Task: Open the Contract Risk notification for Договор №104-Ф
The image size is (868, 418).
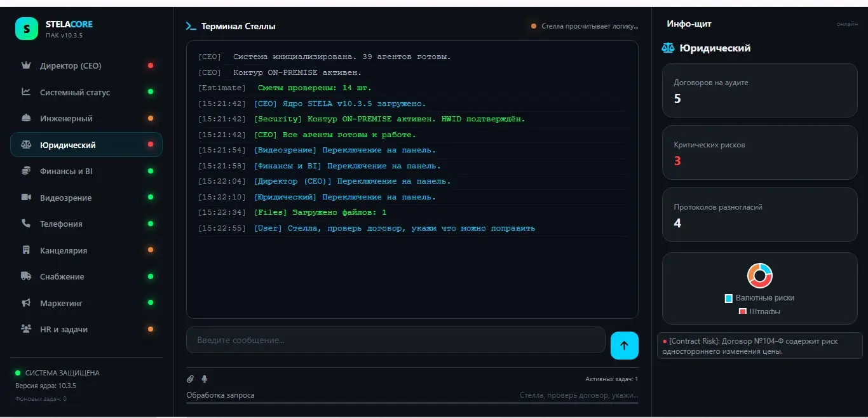Action: pyautogui.click(x=760, y=346)
